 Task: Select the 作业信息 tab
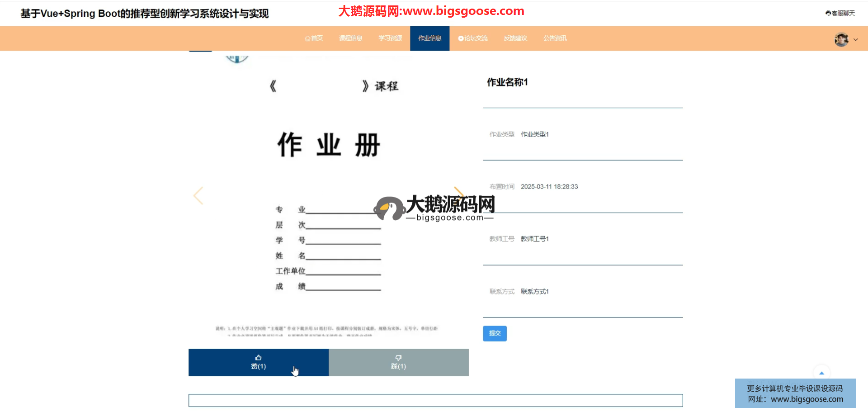[x=429, y=38]
